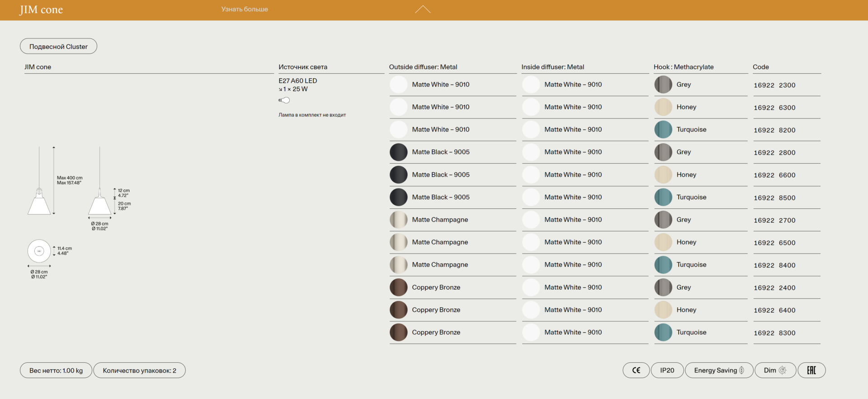The width and height of the screenshot is (868, 399).
Task: Click the Количество упаковок: 2 badge
Action: [x=139, y=371]
